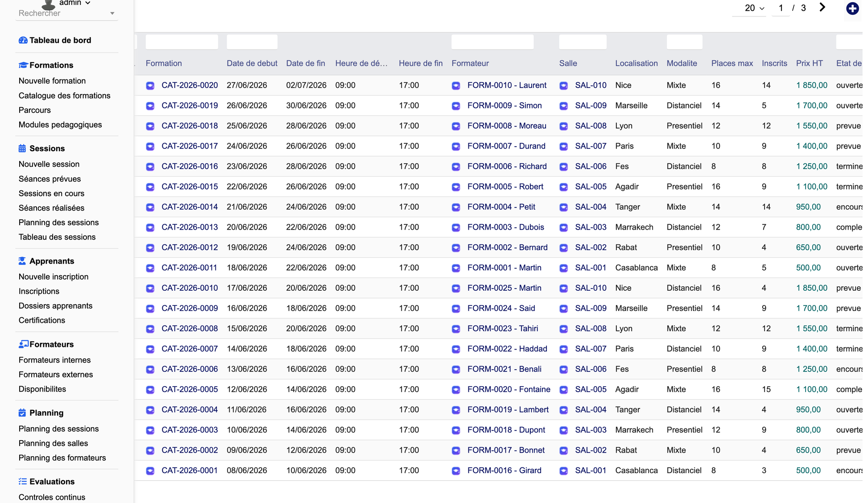
Task: Click the current page number field
Action: (781, 8)
